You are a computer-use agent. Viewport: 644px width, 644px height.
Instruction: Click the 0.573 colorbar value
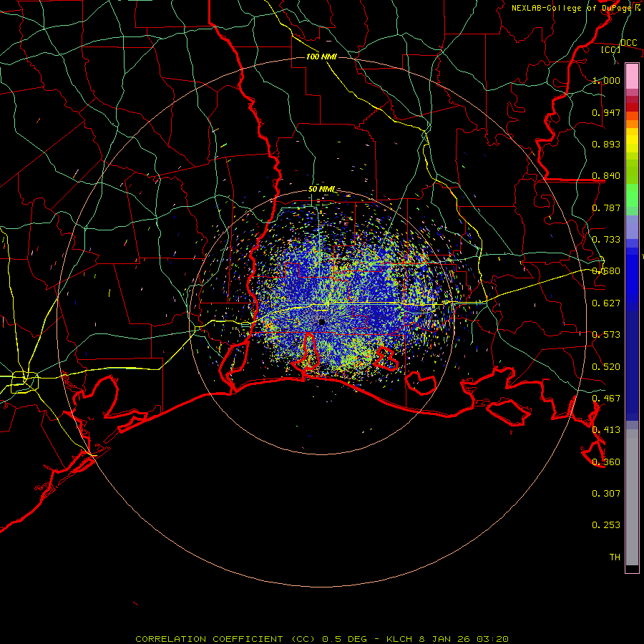(x=606, y=335)
